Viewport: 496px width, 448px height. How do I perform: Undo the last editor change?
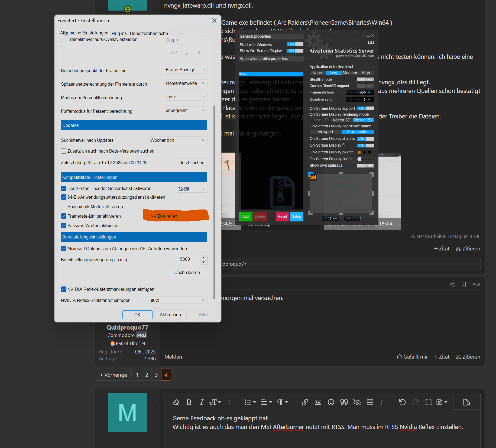[x=403, y=402]
